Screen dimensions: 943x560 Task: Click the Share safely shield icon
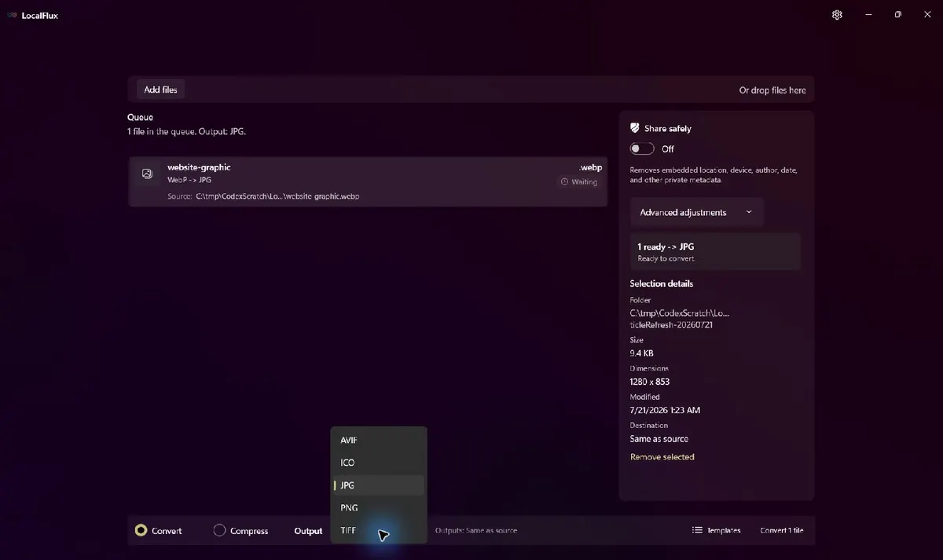(635, 128)
